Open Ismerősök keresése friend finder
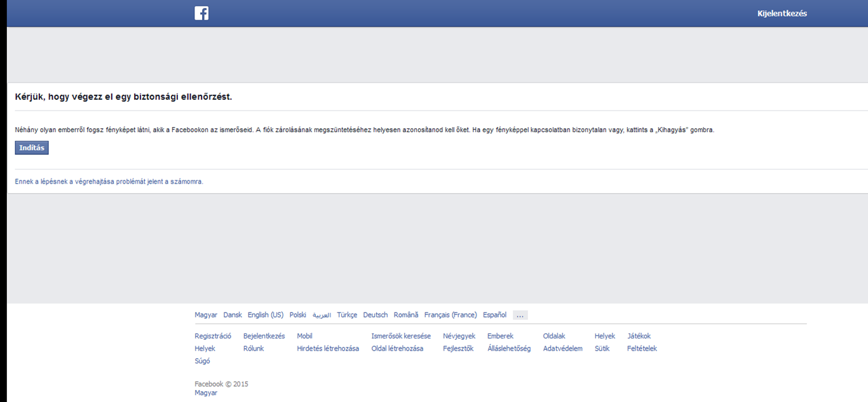The height and width of the screenshot is (402, 868). [x=401, y=336]
